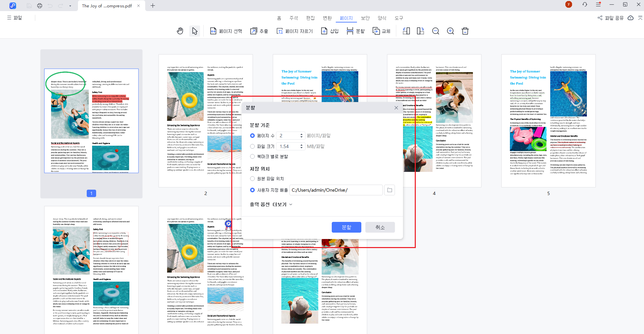Click the print icon in the title bar
This screenshot has height=334, width=644.
pyautogui.click(x=40, y=5)
